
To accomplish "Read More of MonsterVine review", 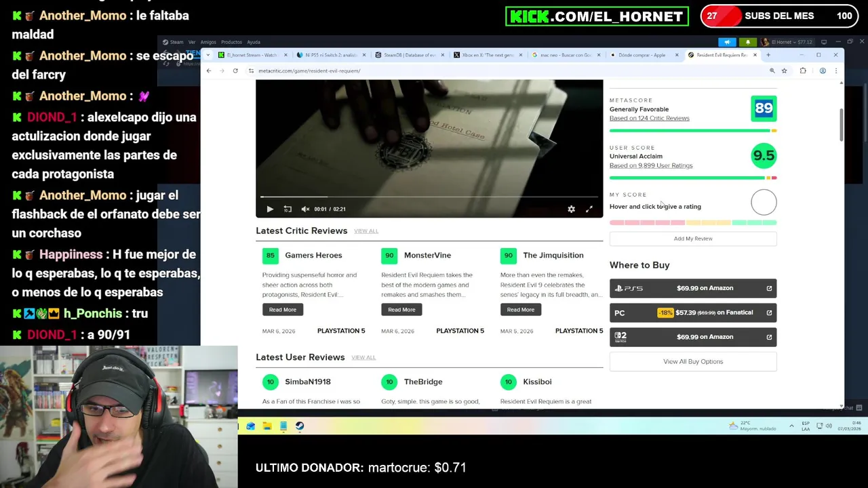I will tap(401, 310).
